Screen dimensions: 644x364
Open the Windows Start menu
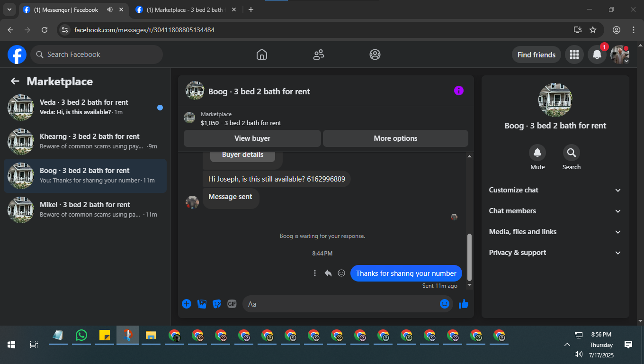tap(11, 345)
